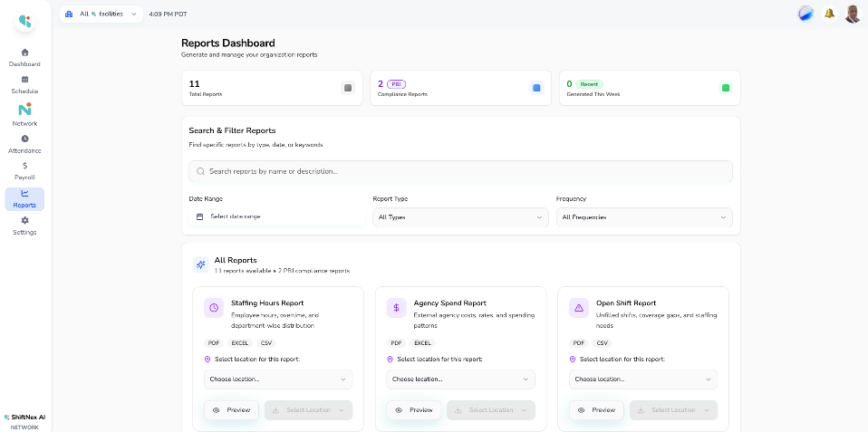Go to Dashboard in sidebar
Viewport: 868px width, 432px height.
point(24,58)
